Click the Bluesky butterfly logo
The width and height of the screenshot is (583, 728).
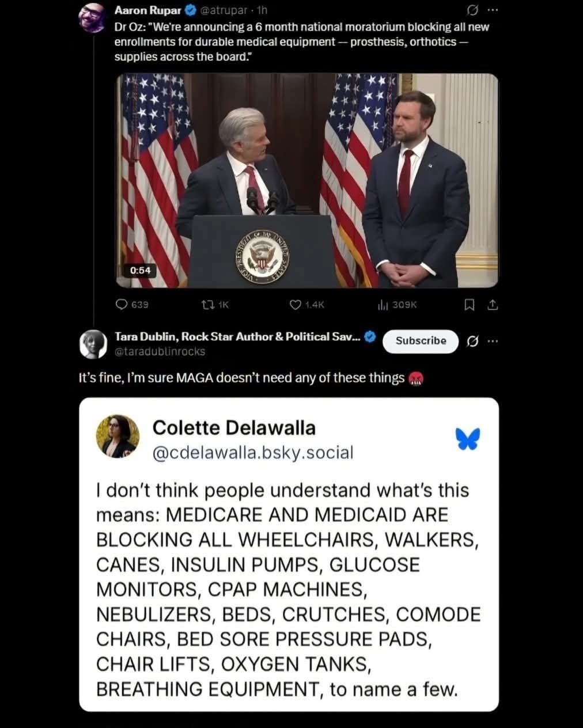pyautogui.click(x=467, y=439)
